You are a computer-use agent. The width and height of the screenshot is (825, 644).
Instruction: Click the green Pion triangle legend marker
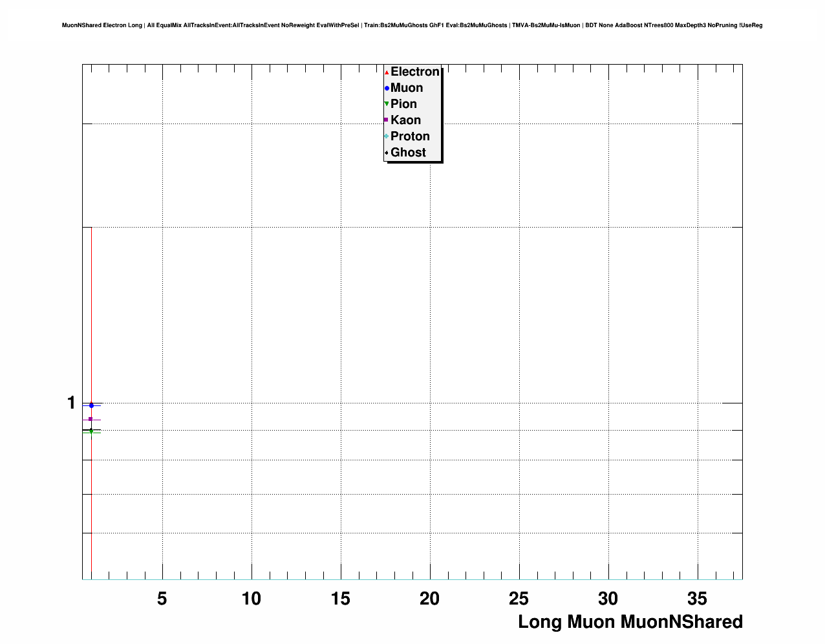click(x=387, y=104)
